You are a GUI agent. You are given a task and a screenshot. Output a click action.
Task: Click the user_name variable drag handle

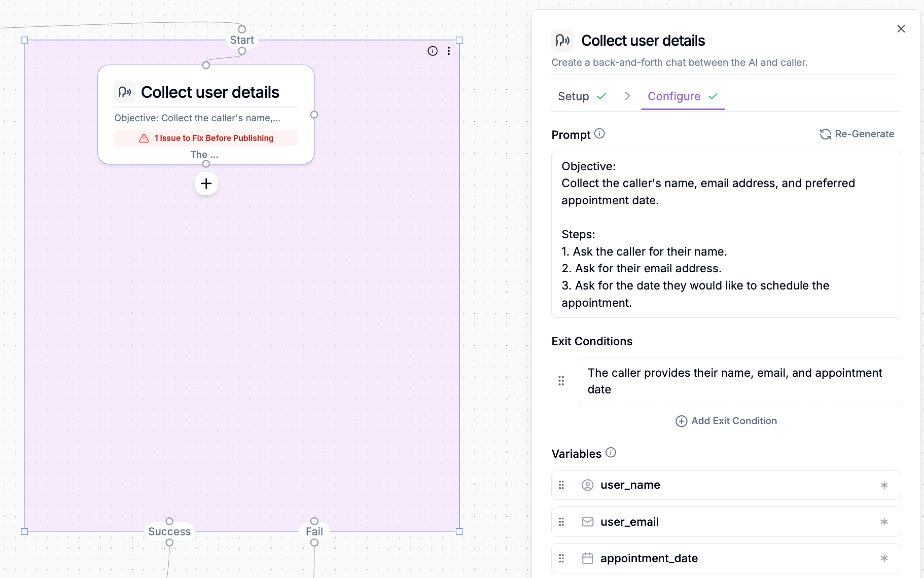coord(561,485)
